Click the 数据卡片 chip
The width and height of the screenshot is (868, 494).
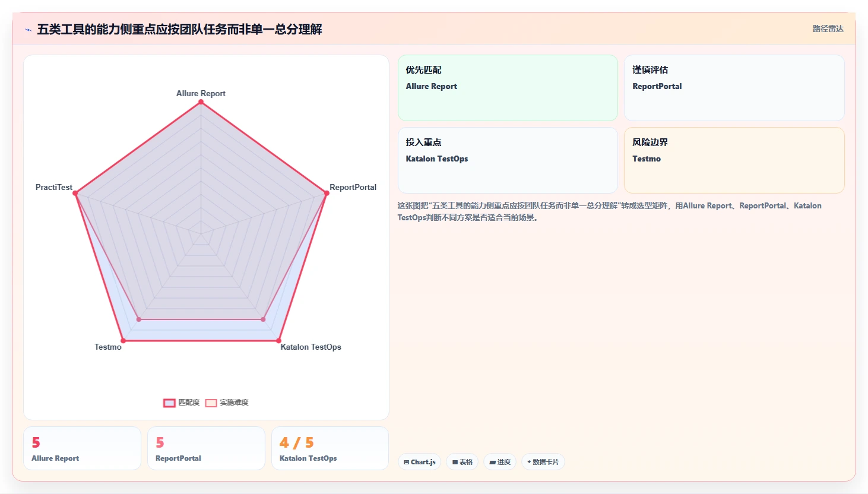click(543, 462)
